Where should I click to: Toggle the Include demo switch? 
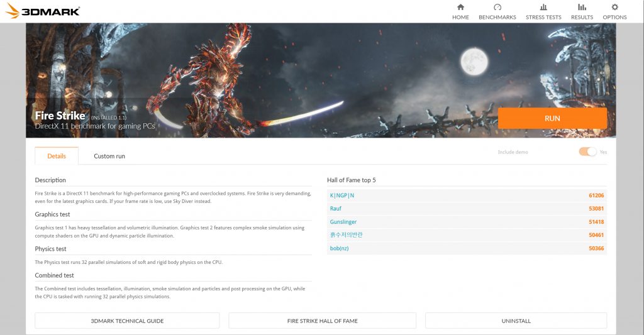click(587, 151)
